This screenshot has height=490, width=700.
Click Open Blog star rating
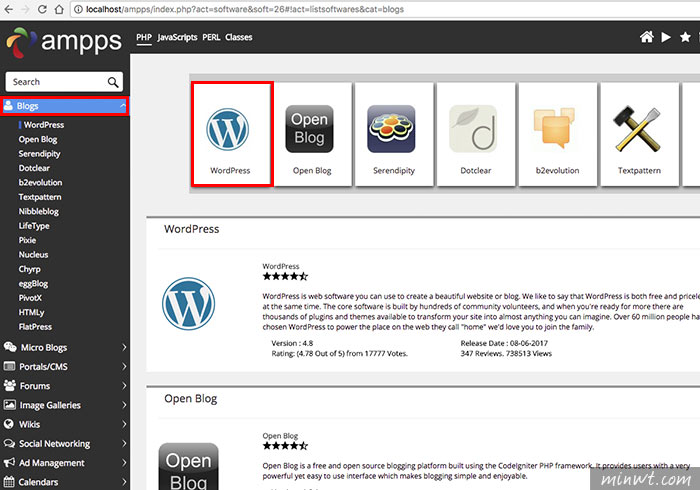click(285, 446)
